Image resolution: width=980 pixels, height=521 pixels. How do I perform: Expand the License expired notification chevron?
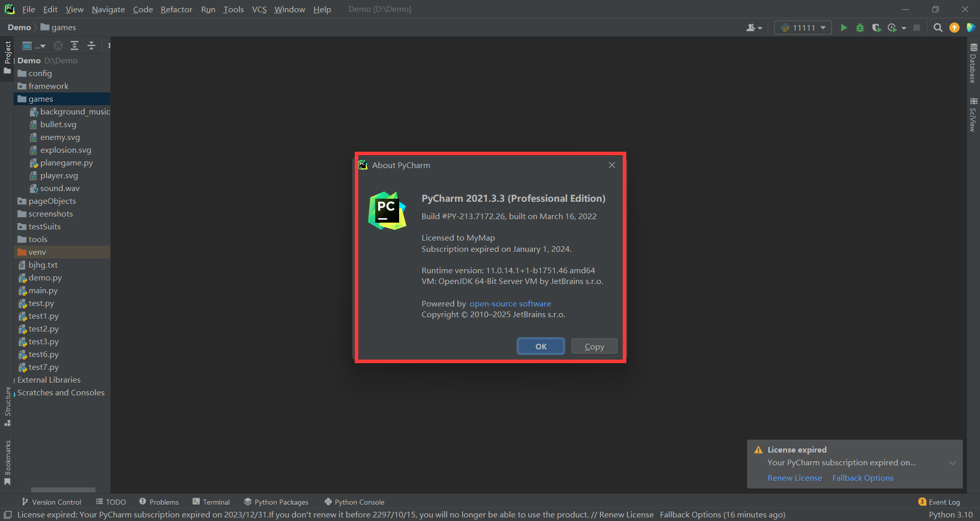952,463
